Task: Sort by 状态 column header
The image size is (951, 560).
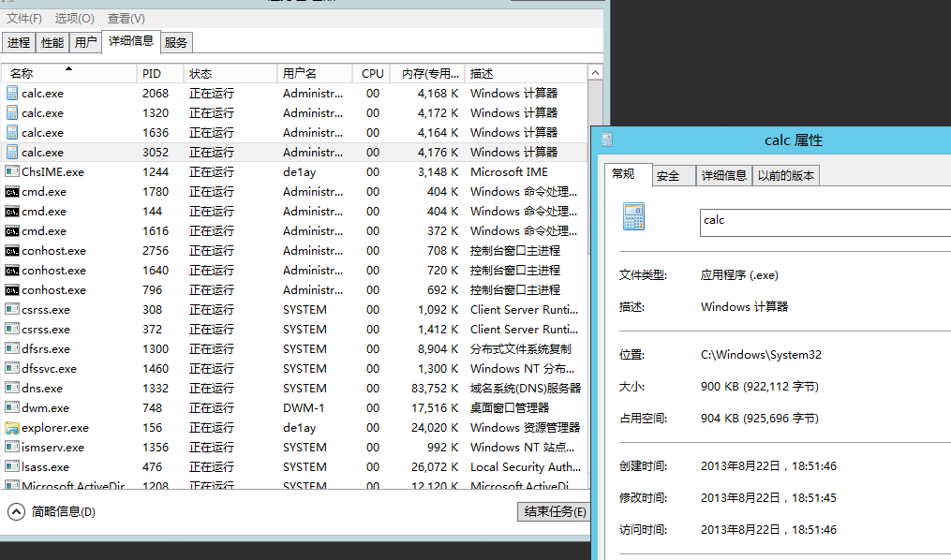Action: click(230, 73)
